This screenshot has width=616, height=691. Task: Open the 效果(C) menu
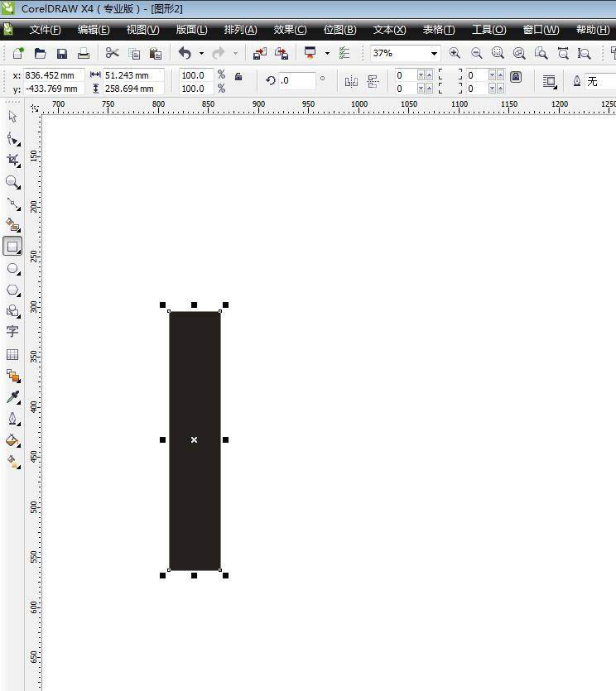point(290,30)
